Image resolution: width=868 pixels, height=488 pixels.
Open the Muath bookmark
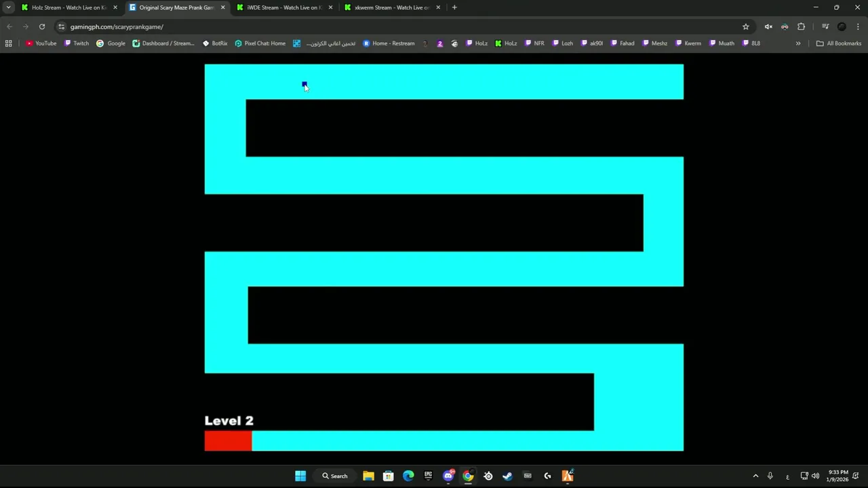(722, 43)
